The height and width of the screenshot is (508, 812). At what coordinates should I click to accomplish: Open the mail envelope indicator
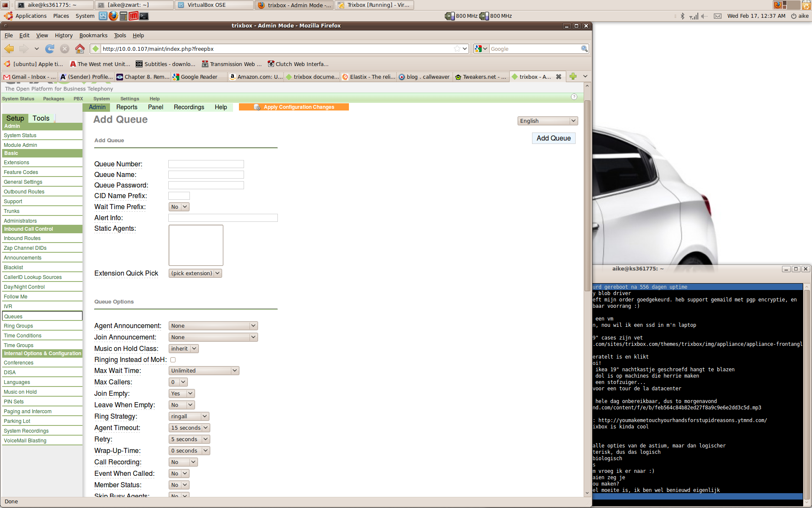tap(718, 16)
